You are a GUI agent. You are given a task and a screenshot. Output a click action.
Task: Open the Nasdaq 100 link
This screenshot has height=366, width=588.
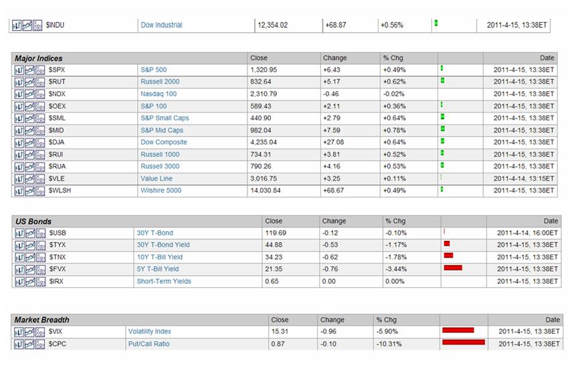click(x=159, y=94)
